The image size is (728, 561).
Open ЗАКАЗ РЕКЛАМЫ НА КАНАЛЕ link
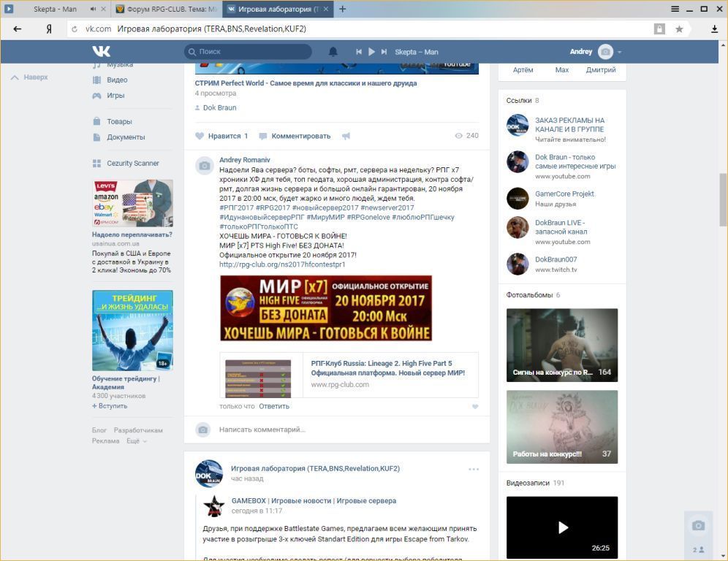pyautogui.click(x=569, y=125)
